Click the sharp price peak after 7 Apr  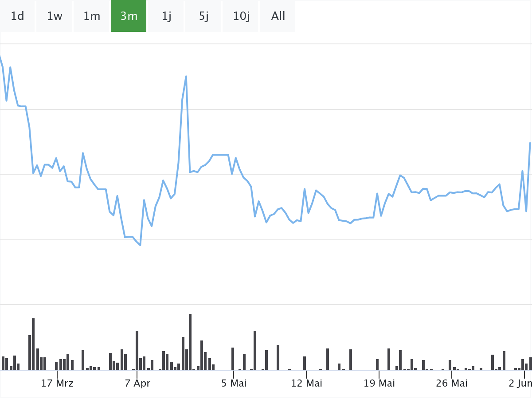click(186, 77)
